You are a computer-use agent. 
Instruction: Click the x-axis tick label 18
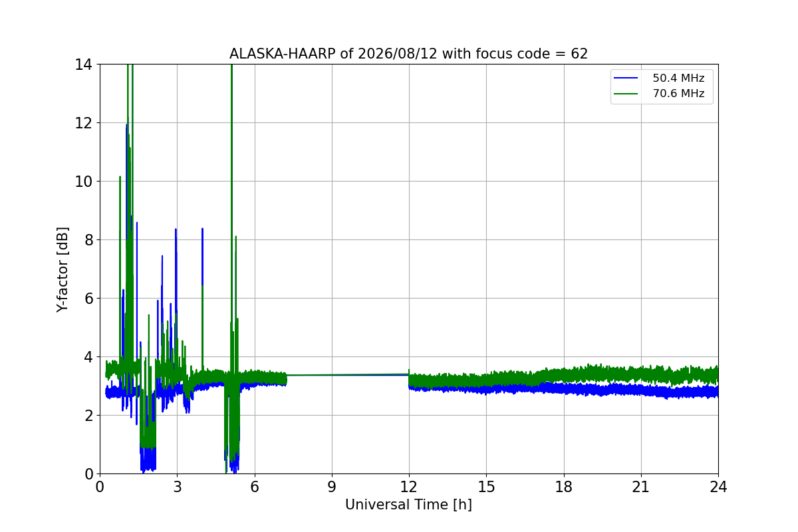[x=564, y=487]
